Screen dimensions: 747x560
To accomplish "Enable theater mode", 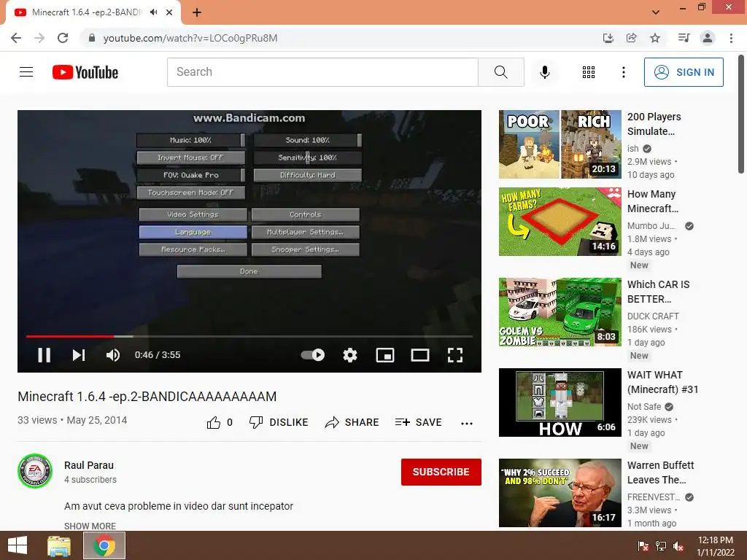I will click(x=420, y=355).
